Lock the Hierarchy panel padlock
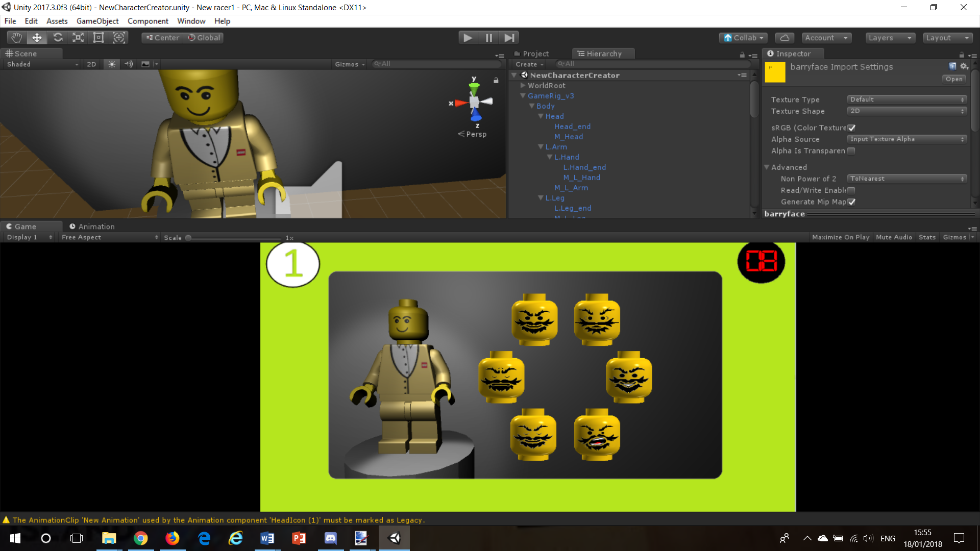Screen dimensions: 980x551 coord(742,55)
